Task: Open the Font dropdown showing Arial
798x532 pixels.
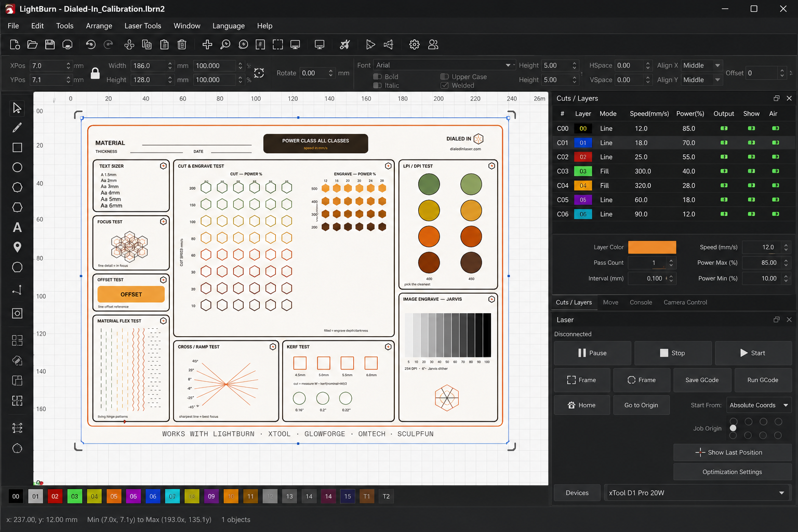Action: 444,65
